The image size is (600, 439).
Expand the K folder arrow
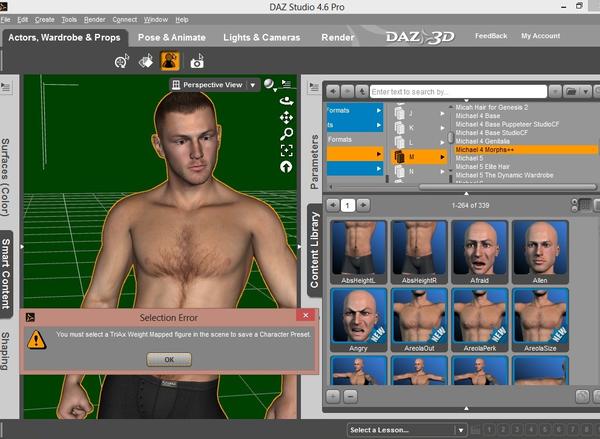[442, 128]
